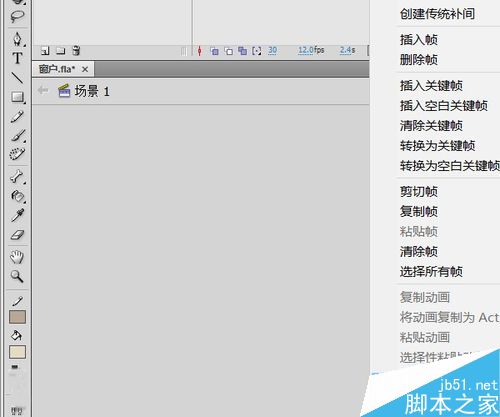500x417 pixels.
Task: Close the 窗户.fla document tab
Action: point(85,69)
